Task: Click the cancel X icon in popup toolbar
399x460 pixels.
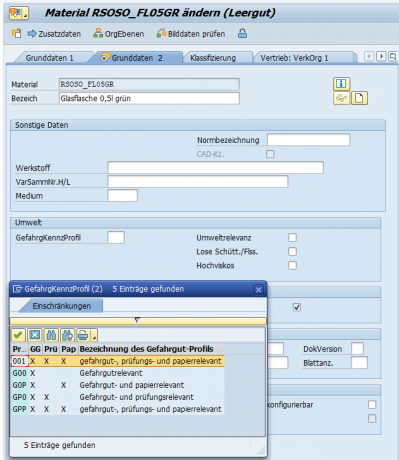Action: pyautogui.click(x=35, y=335)
